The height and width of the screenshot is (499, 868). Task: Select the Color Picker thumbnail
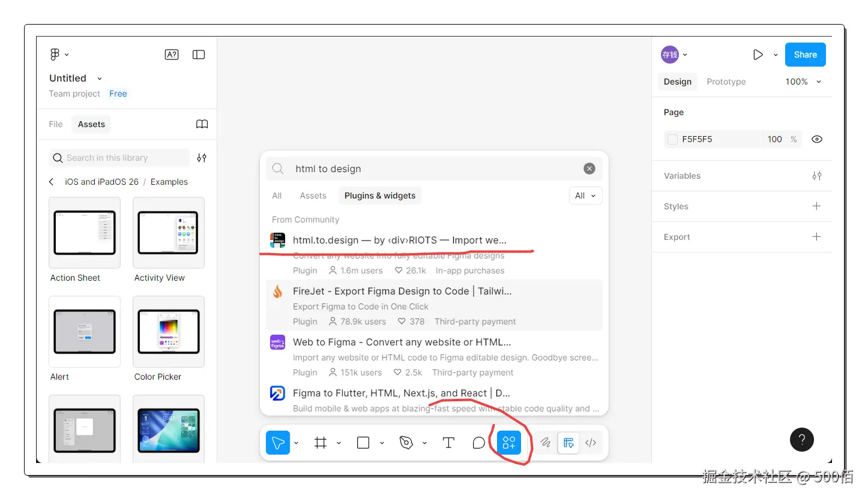pyautogui.click(x=169, y=332)
